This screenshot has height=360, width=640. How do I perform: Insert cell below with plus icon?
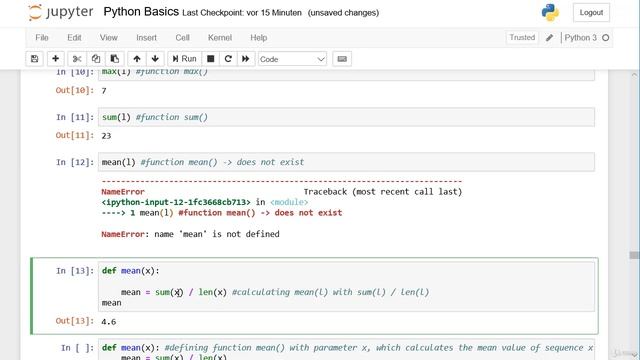point(56,59)
